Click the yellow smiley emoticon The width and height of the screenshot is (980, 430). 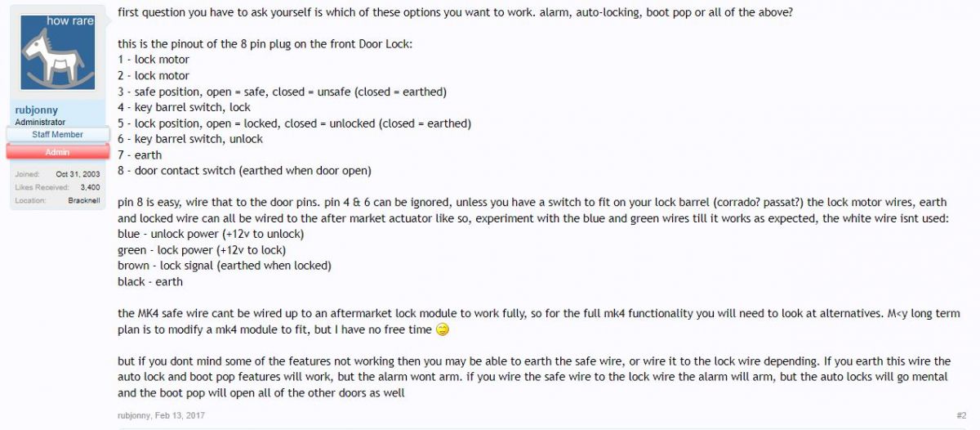[443, 329]
